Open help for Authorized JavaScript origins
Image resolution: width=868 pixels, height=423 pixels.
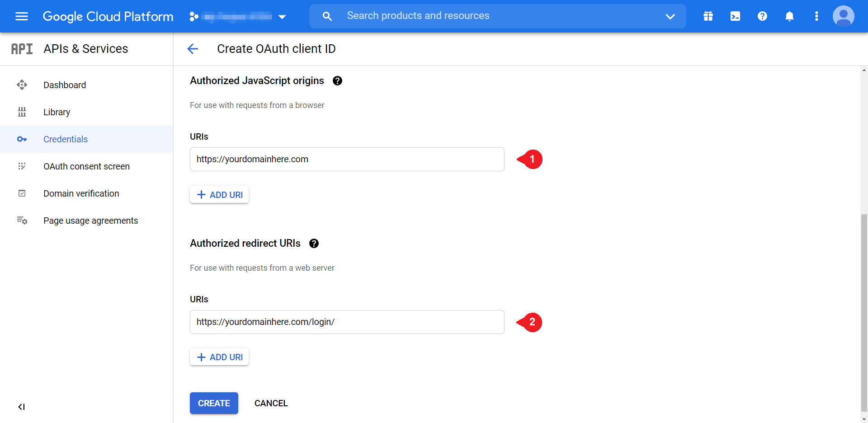(x=337, y=81)
